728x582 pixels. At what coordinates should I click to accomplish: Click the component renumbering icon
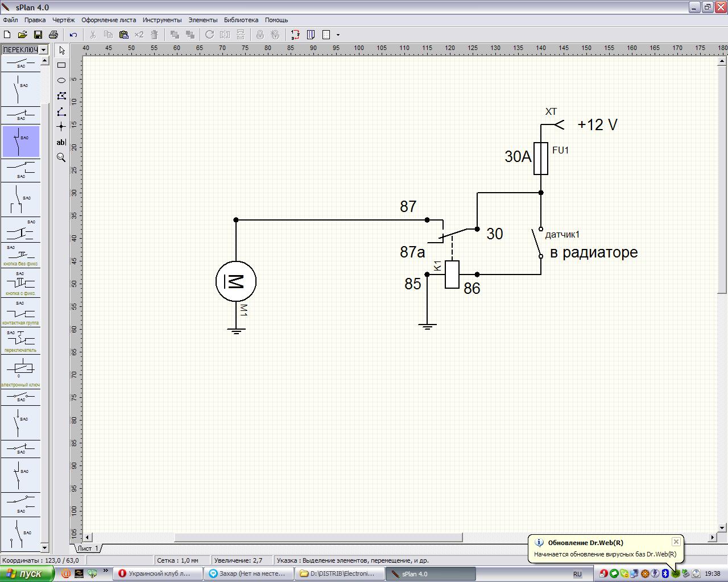[295, 35]
